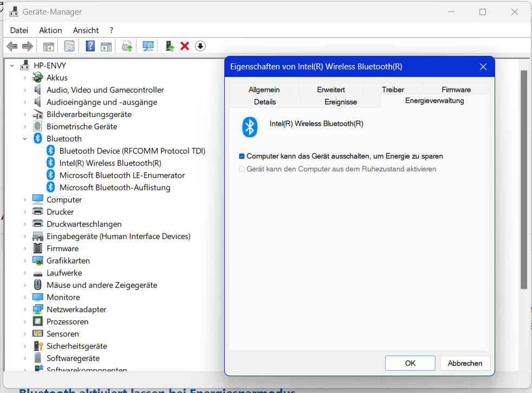Open the Firmware tab in properties dialog
Viewport: 532px width, 393px height.
pos(456,89)
